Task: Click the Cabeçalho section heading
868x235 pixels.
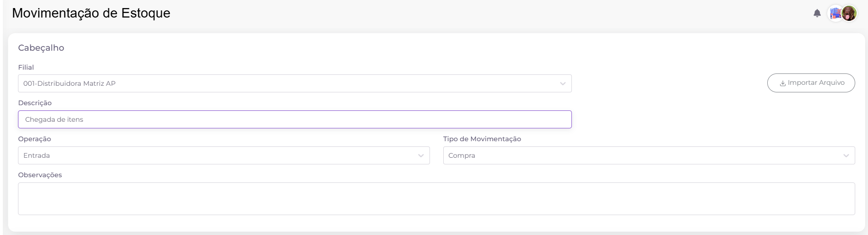Action: click(x=41, y=48)
